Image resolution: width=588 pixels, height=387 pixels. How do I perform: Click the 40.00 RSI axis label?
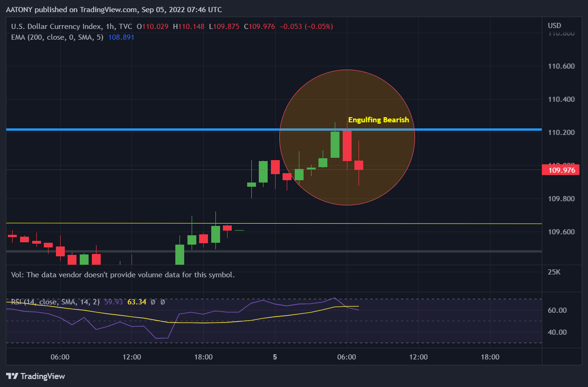point(557,332)
